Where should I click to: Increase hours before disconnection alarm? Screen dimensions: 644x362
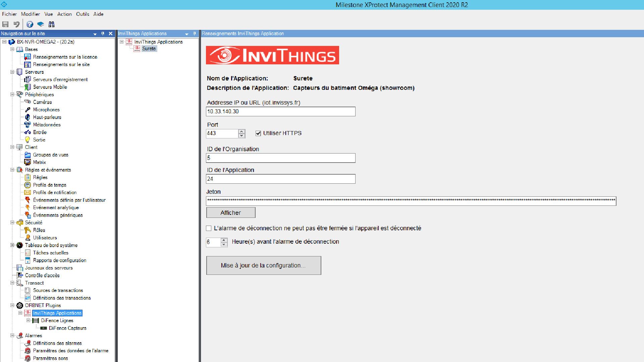[224, 240]
